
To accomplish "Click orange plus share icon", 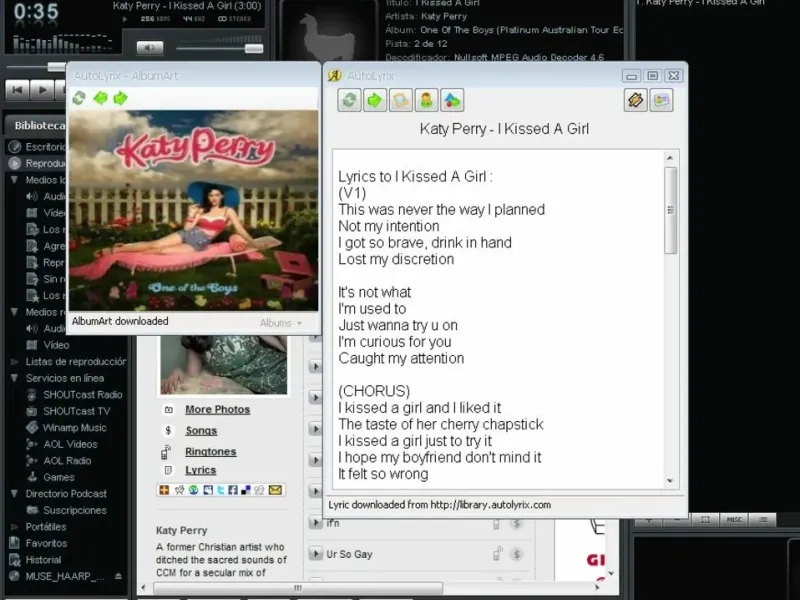I will coord(164,490).
